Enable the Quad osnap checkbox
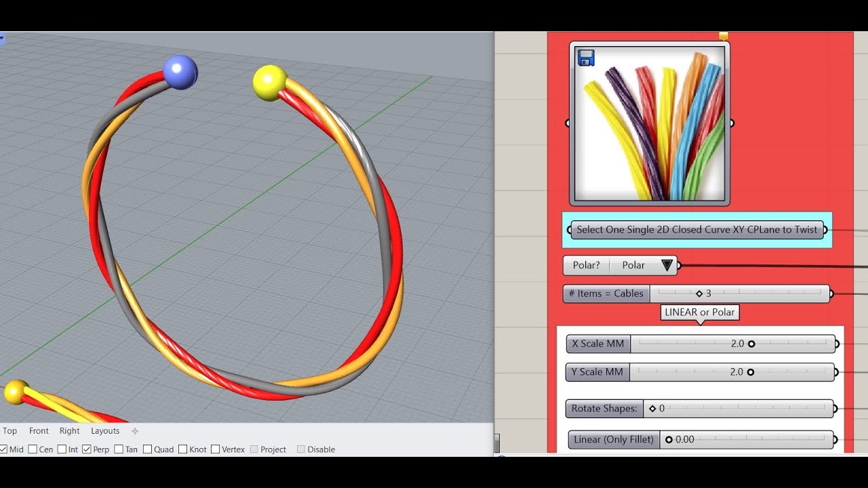This screenshot has width=868, height=488. click(147, 449)
